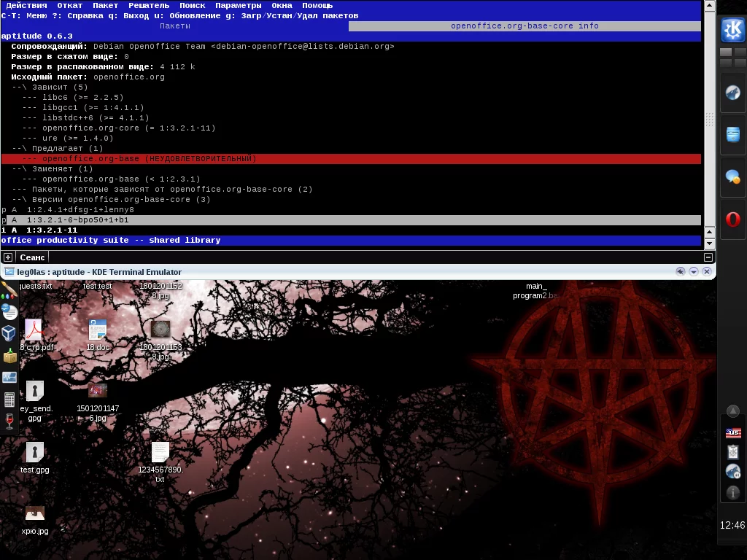Open the Действия menu in aptitude
The width and height of the screenshot is (747, 560).
(26, 5)
